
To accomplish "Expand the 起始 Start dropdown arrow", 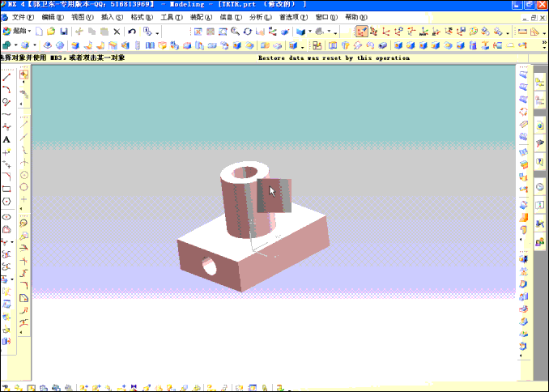I will 29,31.
